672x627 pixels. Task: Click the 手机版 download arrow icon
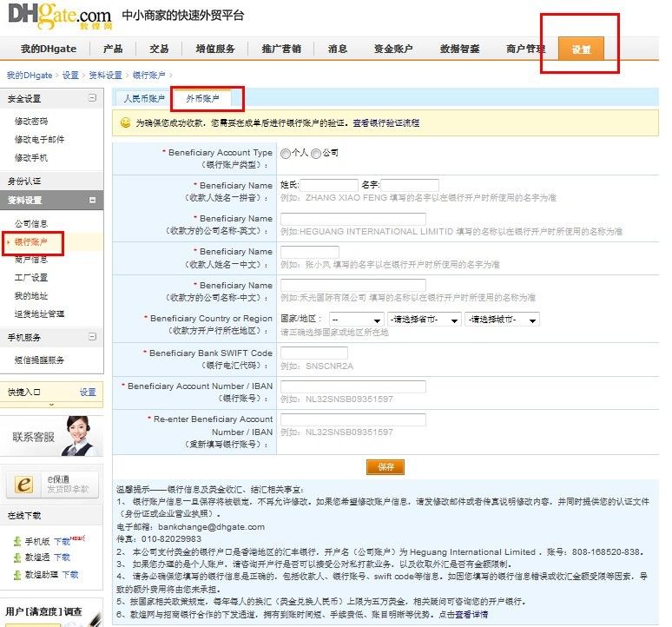pyautogui.click(x=17, y=541)
